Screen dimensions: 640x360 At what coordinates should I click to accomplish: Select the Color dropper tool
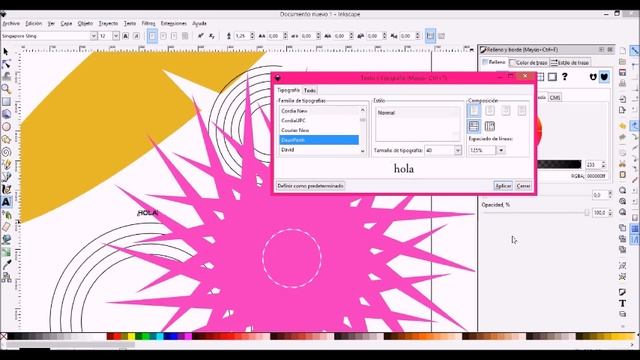click(x=6, y=264)
